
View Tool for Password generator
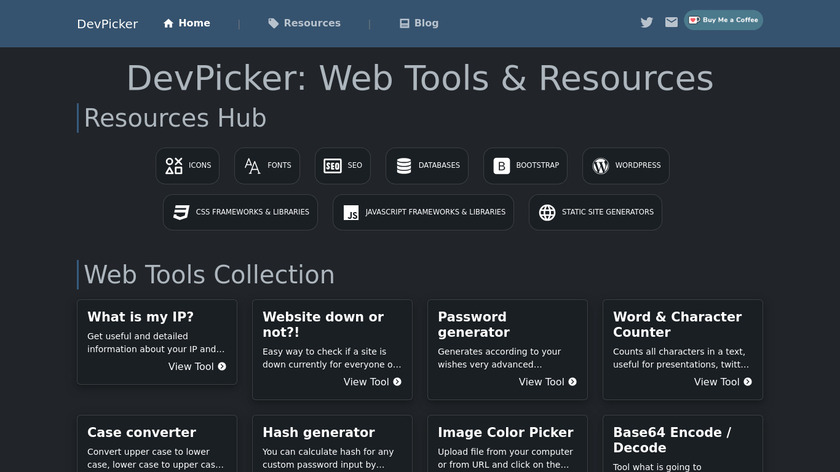[x=547, y=382]
